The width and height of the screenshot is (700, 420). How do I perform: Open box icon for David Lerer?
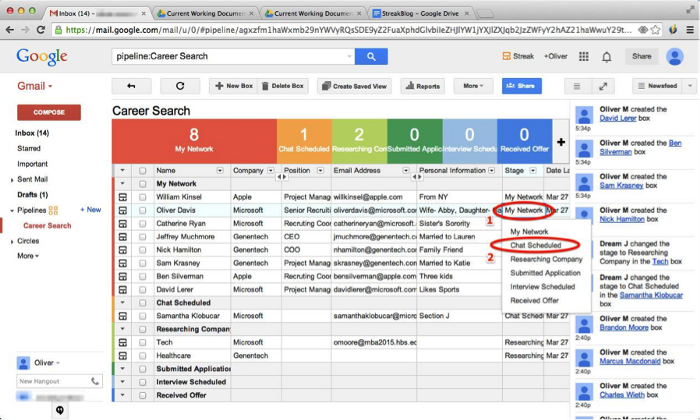(x=122, y=290)
